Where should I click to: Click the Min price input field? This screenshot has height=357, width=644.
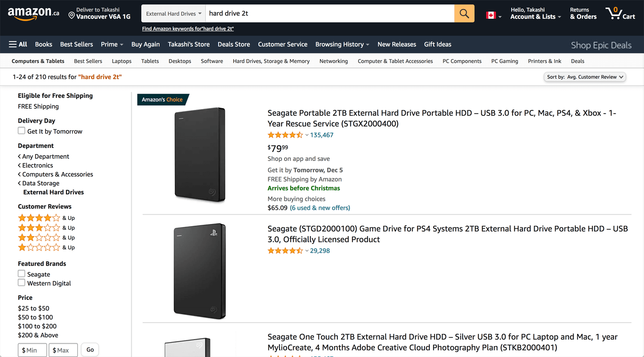(x=32, y=350)
